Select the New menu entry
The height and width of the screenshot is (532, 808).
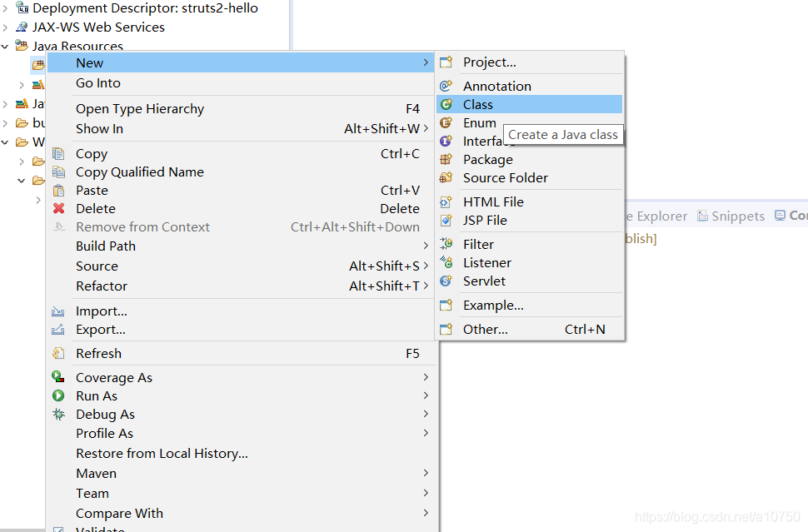240,62
